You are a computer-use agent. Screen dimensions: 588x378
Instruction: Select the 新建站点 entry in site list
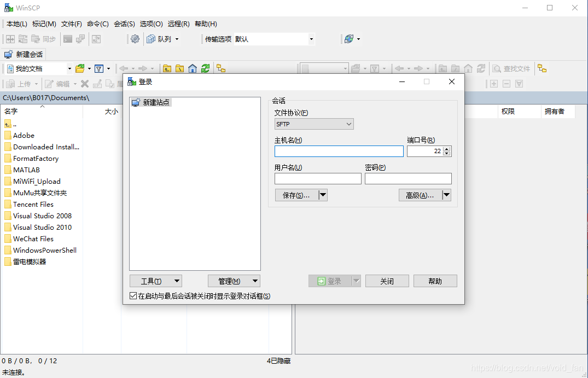pos(151,102)
